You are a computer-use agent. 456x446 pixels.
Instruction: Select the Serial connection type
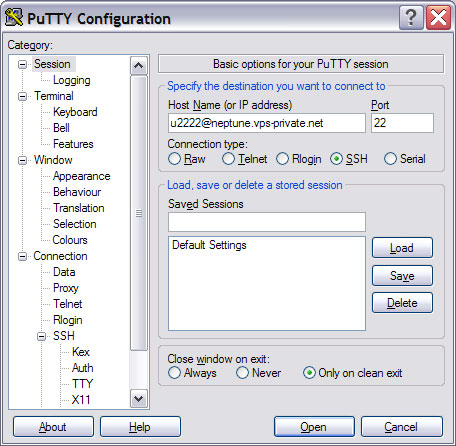[x=390, y=159]
